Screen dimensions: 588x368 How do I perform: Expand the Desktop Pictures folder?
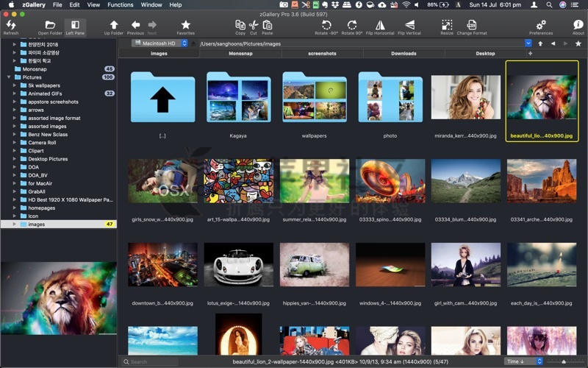(14, 159)
